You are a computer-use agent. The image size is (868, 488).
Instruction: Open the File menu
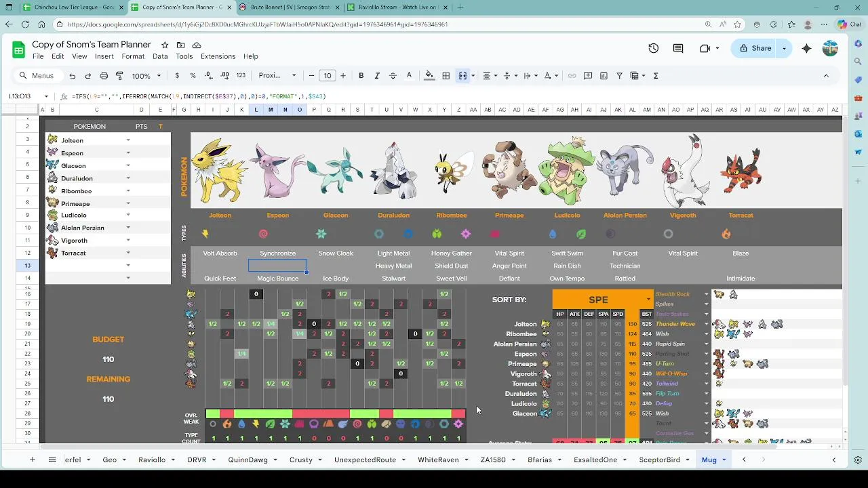(38, 57)
